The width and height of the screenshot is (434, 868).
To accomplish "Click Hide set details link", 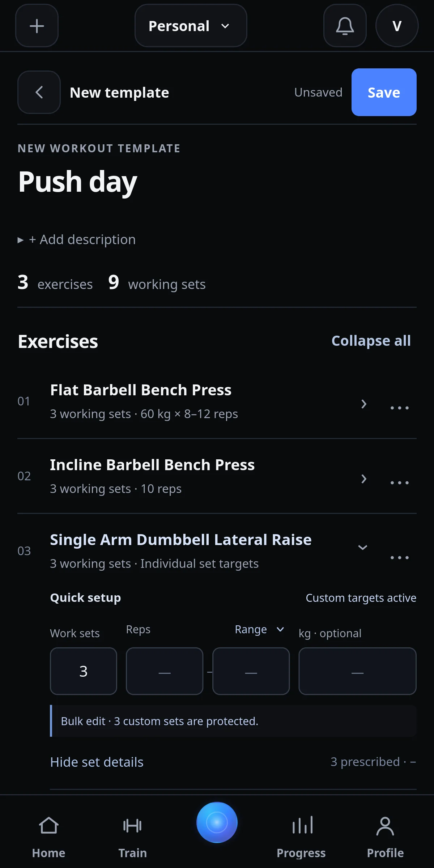I will tap(97, 762).
